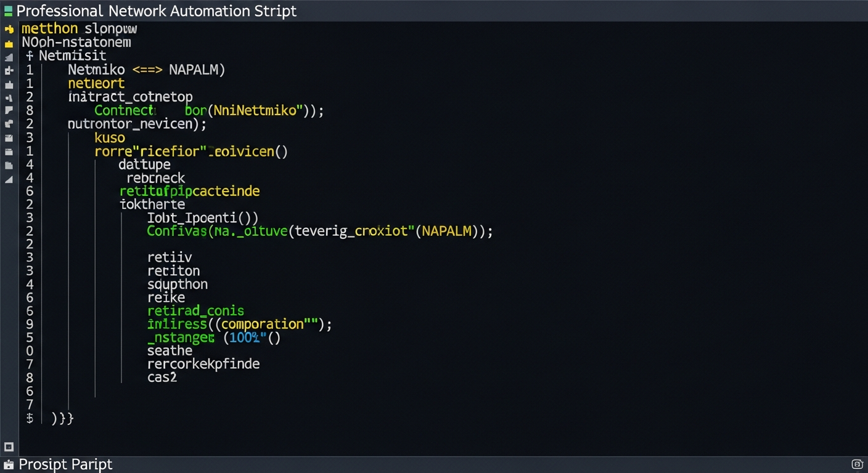The height and width of the screenshot is (473, 868).
Task: Open the yellow briefcase icon in the sidebar
Action: pos(9,42)
